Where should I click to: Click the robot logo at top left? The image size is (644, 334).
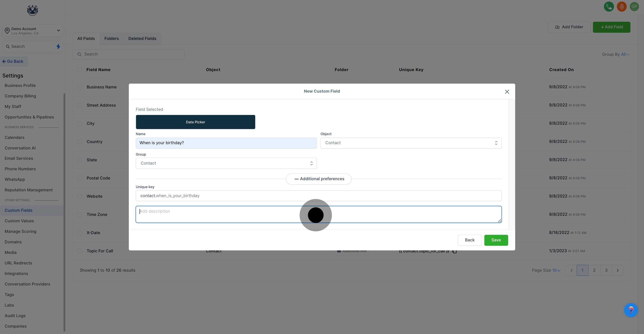(x=32, y=11)
